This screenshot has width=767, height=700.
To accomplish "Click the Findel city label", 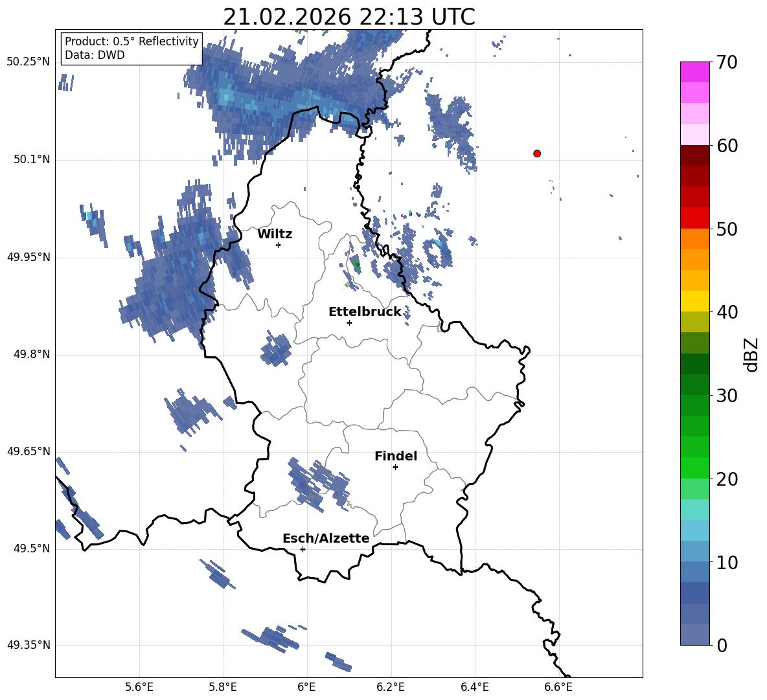I will [396, 456].
